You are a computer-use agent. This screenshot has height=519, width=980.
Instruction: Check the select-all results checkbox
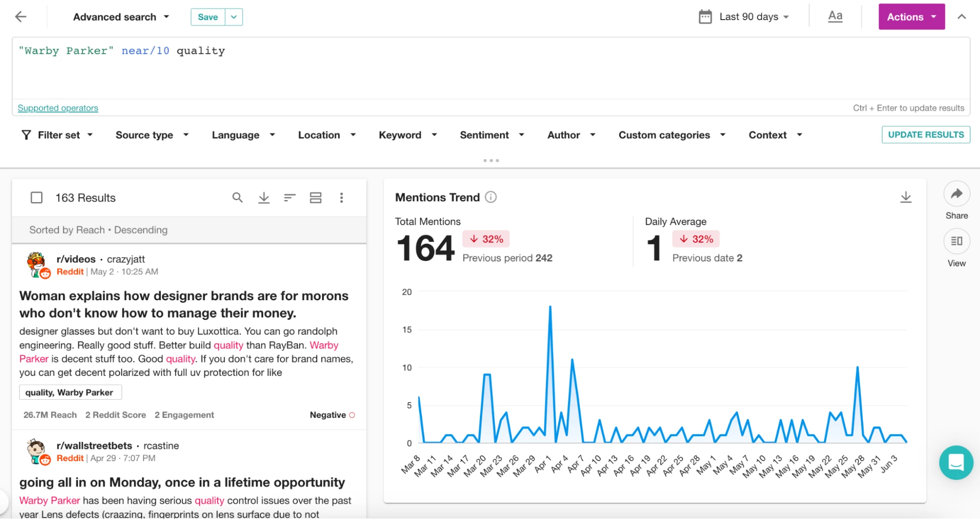pos(36,198)
